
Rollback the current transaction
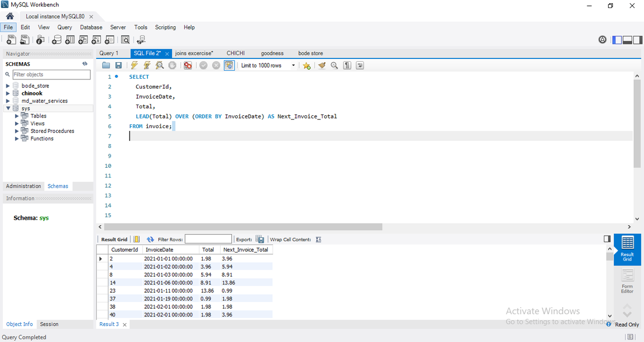[216, 65]
